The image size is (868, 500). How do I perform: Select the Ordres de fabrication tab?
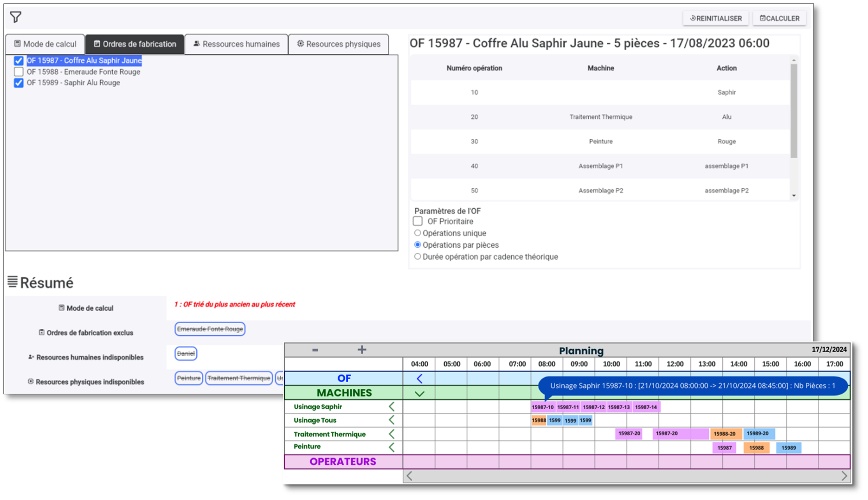point(135,44)
